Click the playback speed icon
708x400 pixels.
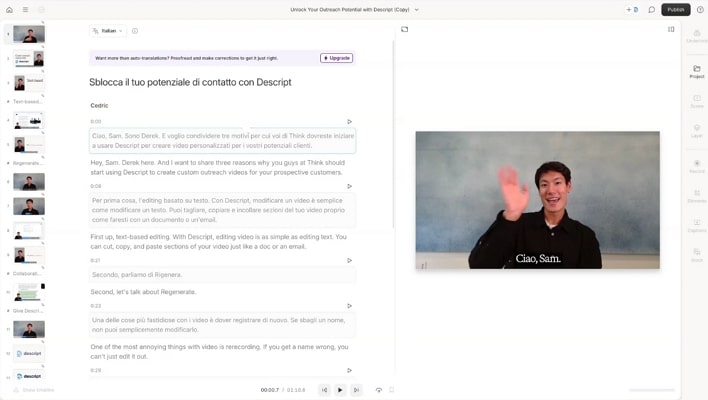point(378,390)
